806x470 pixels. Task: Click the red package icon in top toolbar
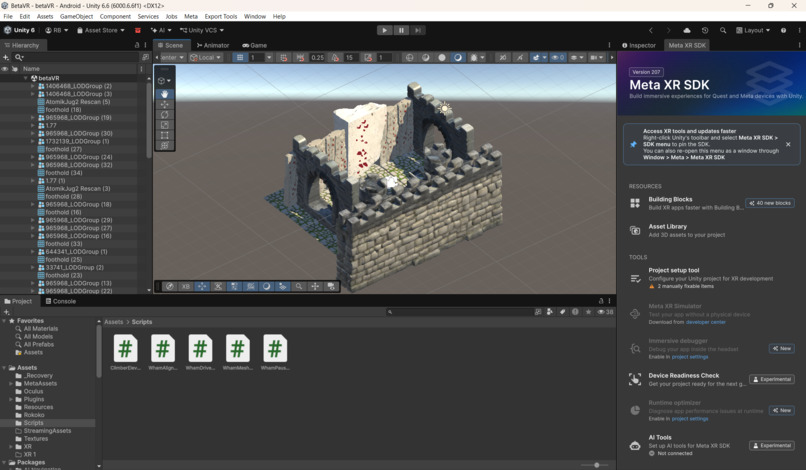137,30
